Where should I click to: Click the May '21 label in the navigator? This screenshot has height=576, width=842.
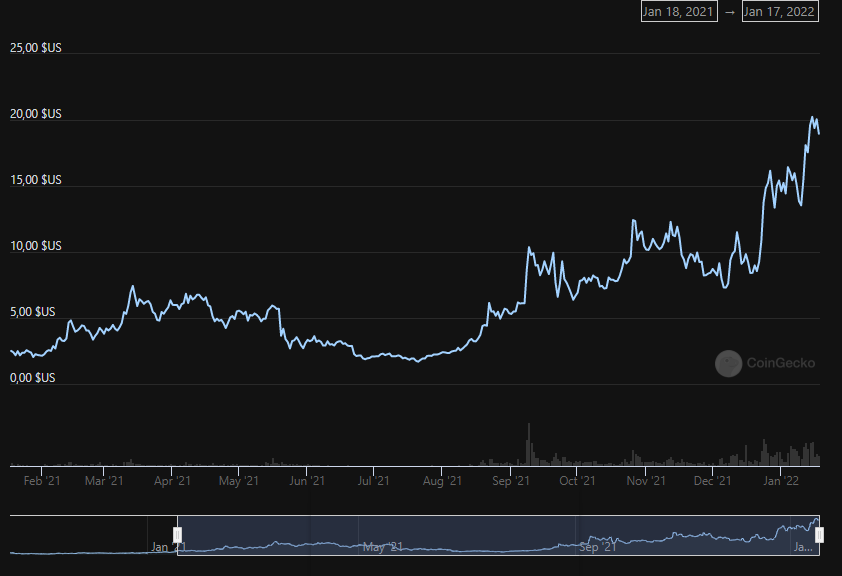click(x=382, y=547)
